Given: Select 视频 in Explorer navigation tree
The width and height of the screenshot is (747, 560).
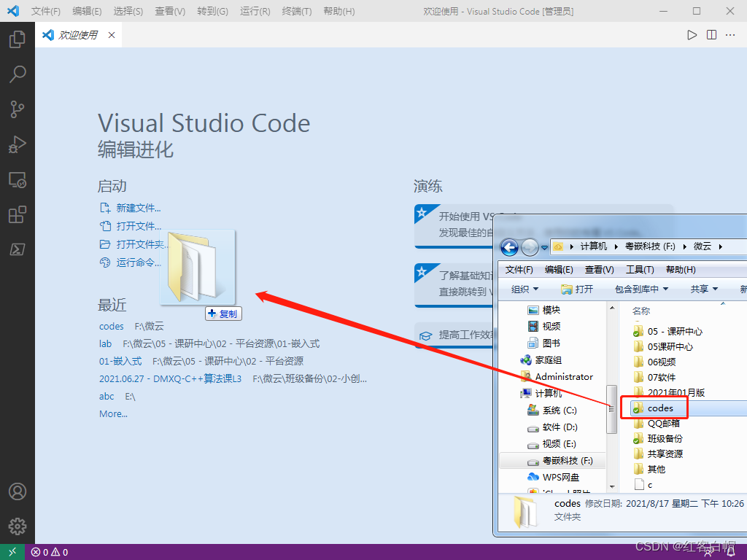Looking at the screenshot, I should (544, 326).
